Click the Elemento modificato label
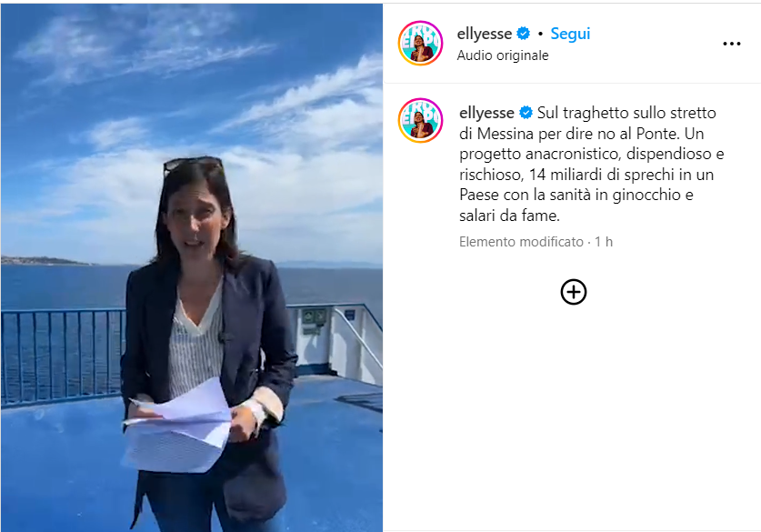Image resolution: width=761 pixels, height=532 pixels. pyautogui.click(x=521, y=242)
